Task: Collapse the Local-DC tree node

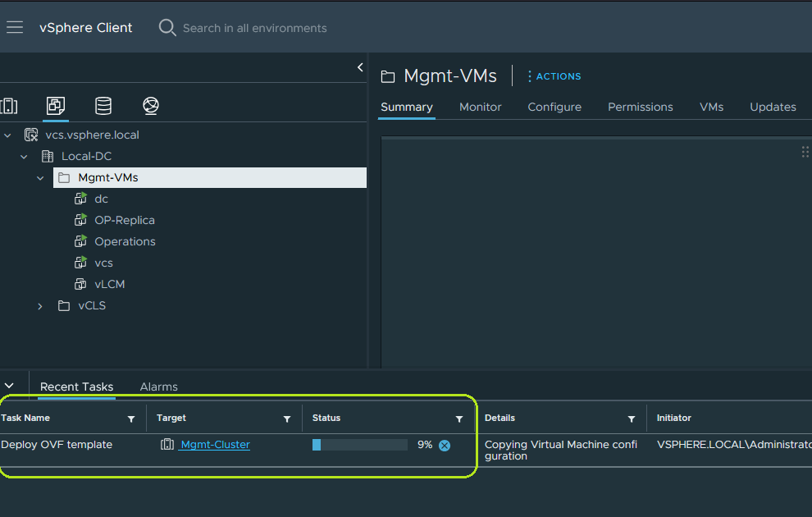Action: (x=24, y=157)
